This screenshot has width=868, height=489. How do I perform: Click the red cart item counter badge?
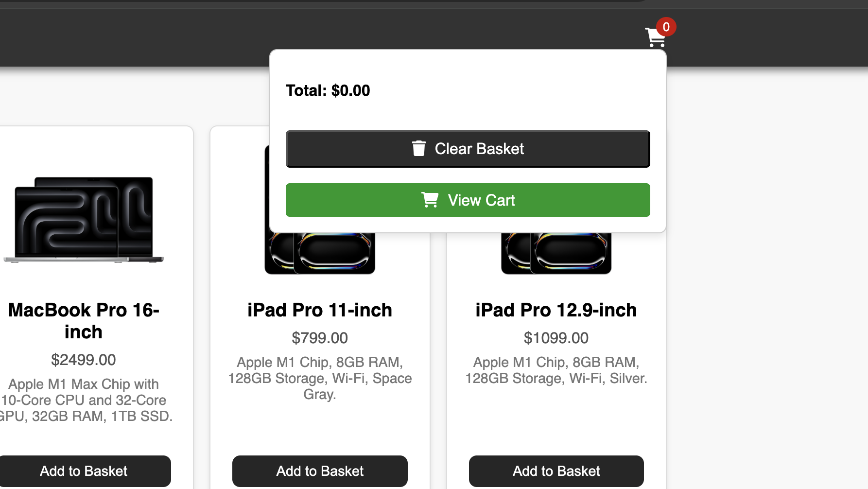click(x=665, y=27)
